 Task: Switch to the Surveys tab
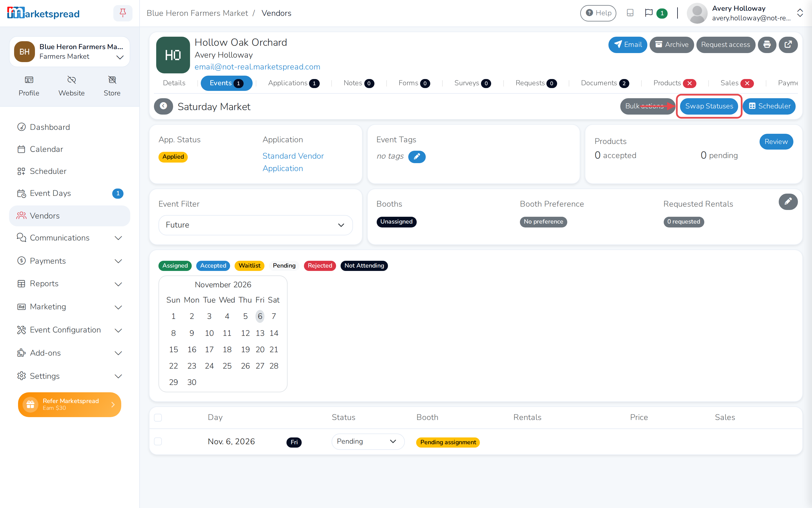click(473, 83)
